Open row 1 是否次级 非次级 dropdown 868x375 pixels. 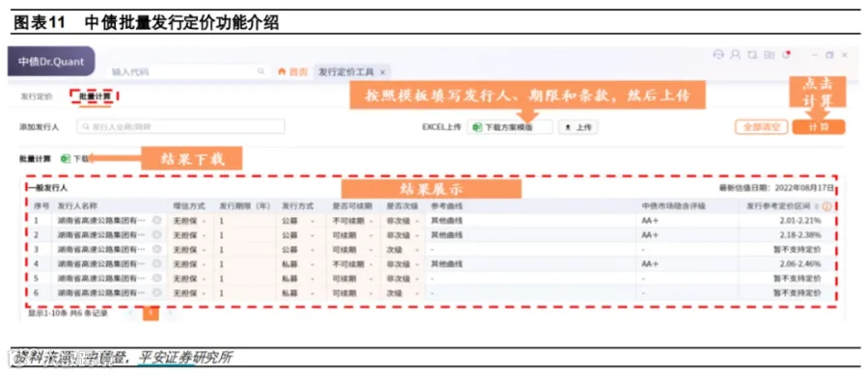coord(402,221)
